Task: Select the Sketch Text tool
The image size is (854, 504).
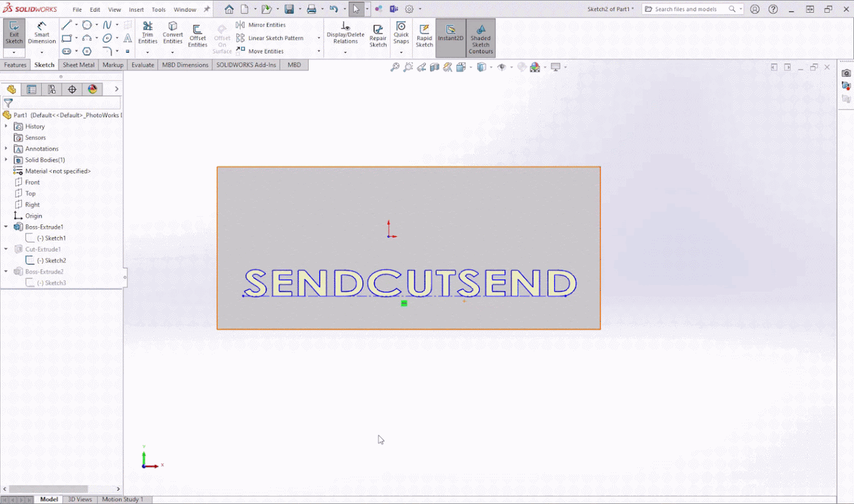Action: (127, 38)
